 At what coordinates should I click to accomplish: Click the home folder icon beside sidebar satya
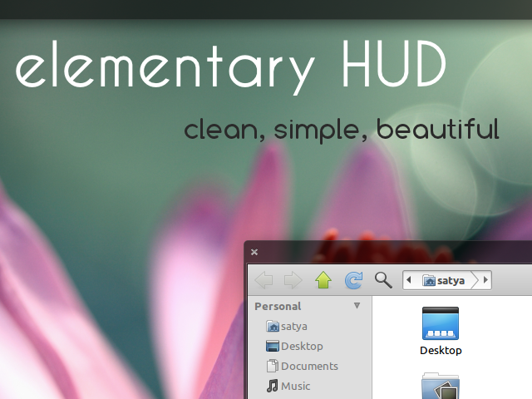tap(273, 327)
